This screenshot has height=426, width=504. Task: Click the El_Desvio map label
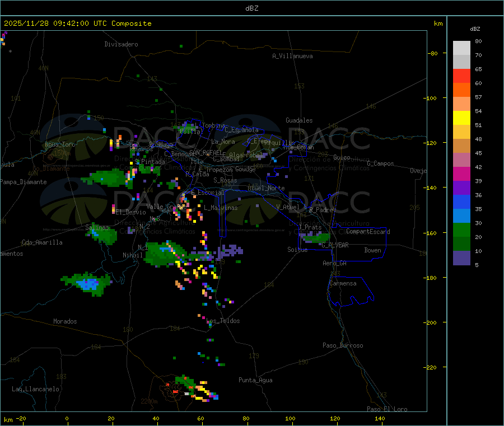(131, 212)
